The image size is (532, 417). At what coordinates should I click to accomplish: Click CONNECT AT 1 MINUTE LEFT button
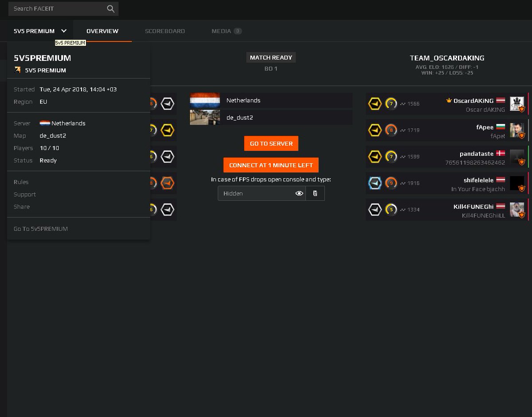tap(271, 165)
